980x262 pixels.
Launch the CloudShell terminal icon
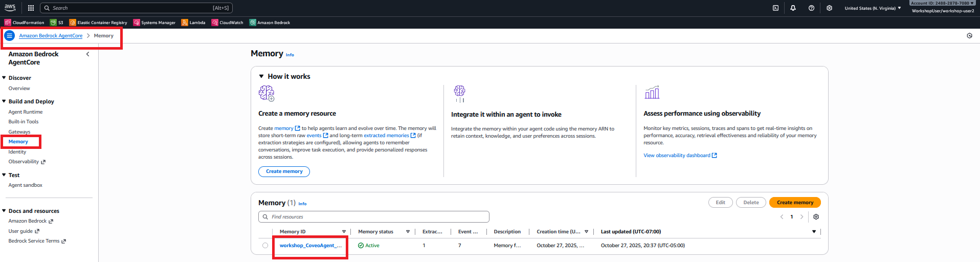point(775,8)
